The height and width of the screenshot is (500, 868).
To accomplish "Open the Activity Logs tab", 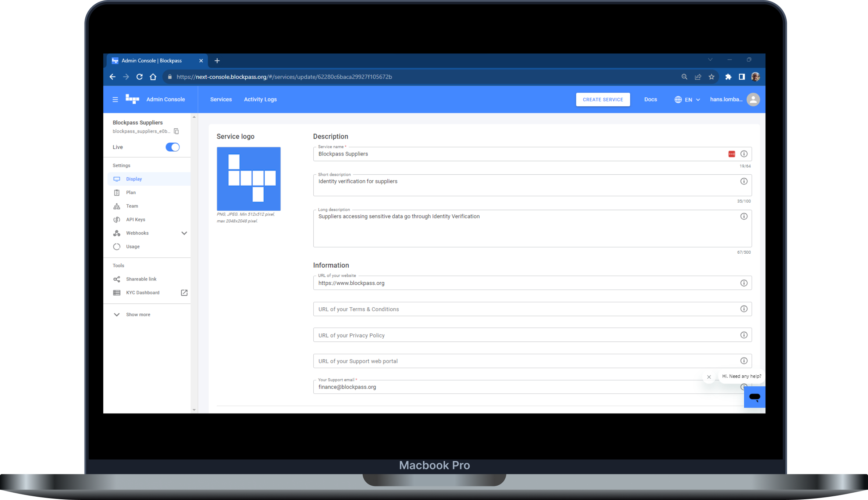I will [260, 99].
